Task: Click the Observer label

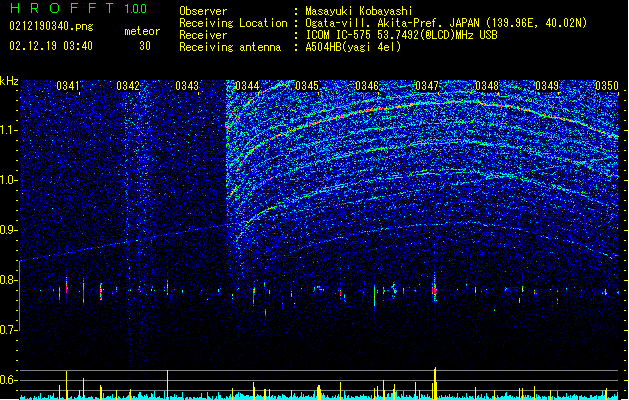Action: [x=203, y=11]
